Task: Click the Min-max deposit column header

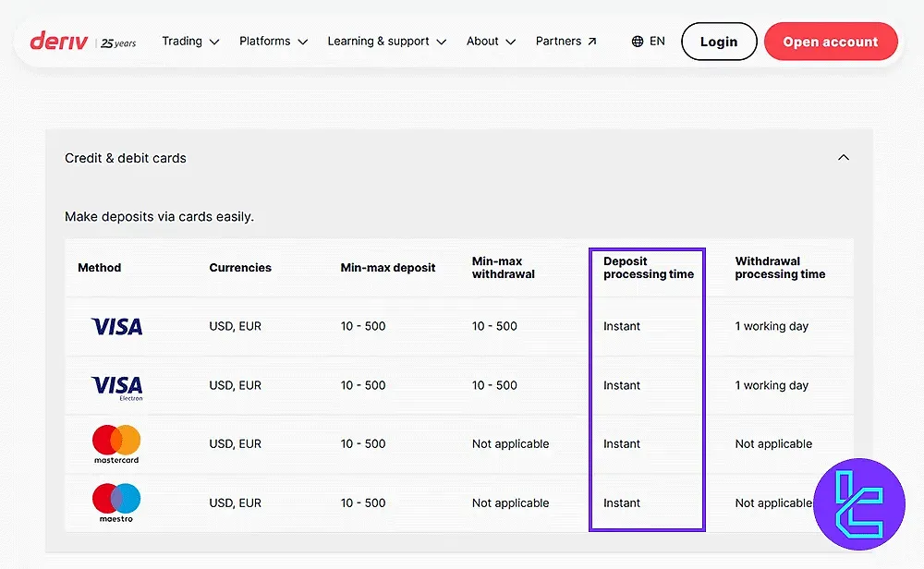Action: 388,268
